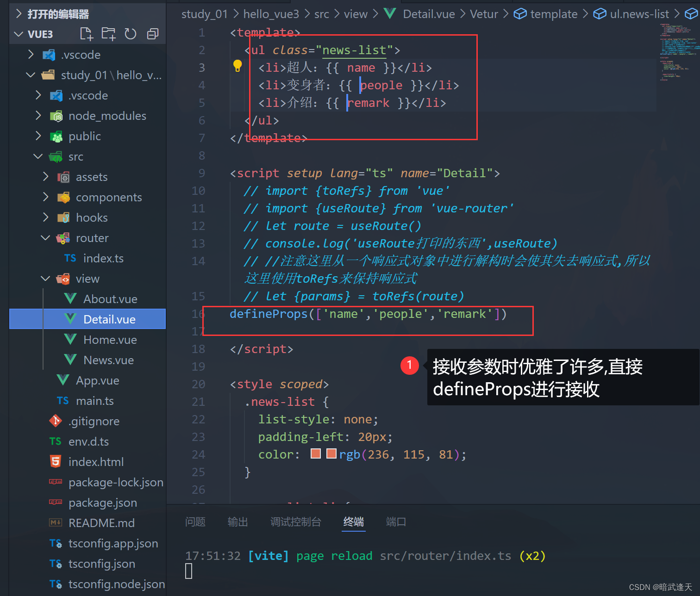Collapse the VUE3 workspace section
Viewport: 700px width, 596px height.
[19, 34]
